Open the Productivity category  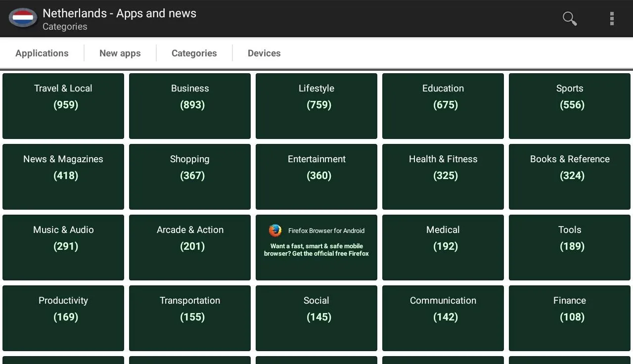click(x=63, y=318)
